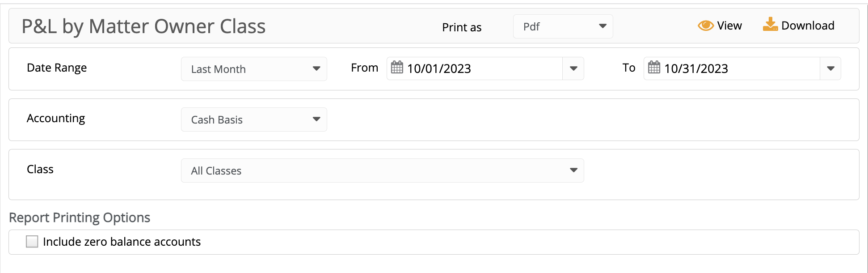Click the orange eye View icon
This screenshot has height=273, width=868.
click(706, 26)
